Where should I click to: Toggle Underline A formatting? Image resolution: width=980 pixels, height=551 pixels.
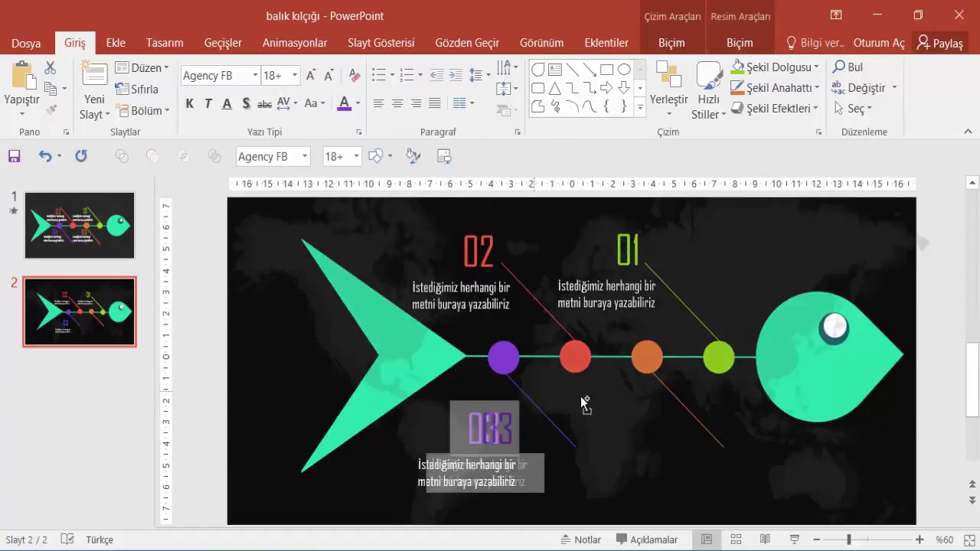[x=227, y=103]
